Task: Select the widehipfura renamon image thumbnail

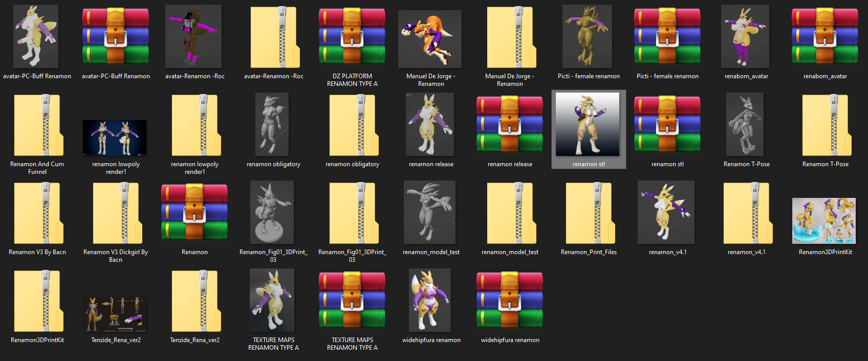Action: 430,300
